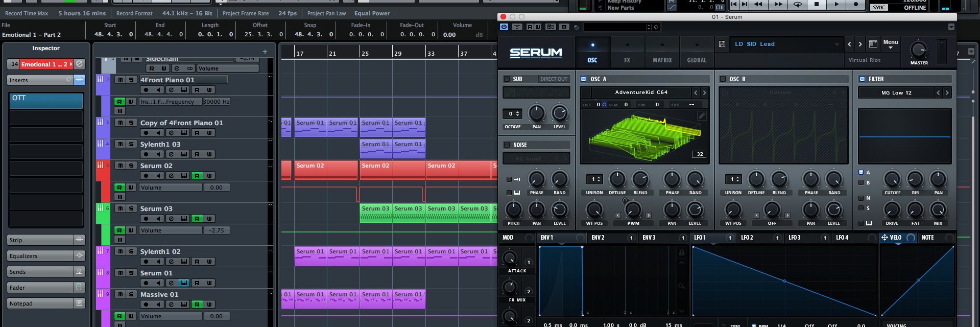Toggle filter routing checkbox A

(861, 173)
